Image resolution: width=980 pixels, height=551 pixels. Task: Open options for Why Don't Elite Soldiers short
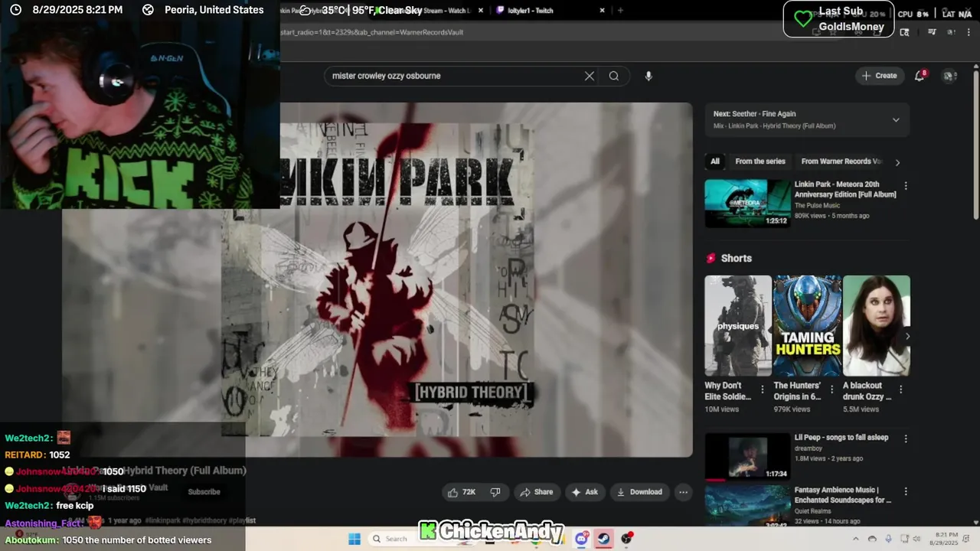point(762,390)
